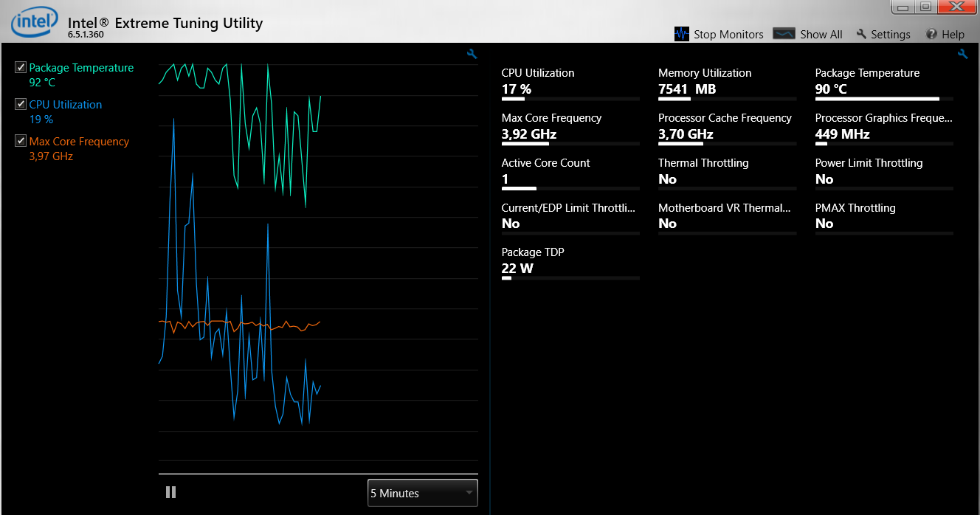Image resolution: width=980 pixels, height=515 pixels.
Task: Click Show All button
Action: 807,34
